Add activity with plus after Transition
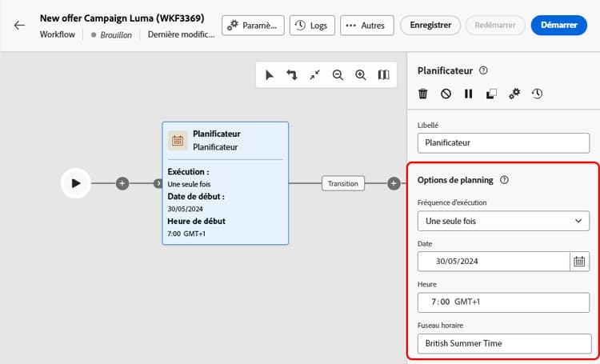600x364 pixels. [394, 183]
